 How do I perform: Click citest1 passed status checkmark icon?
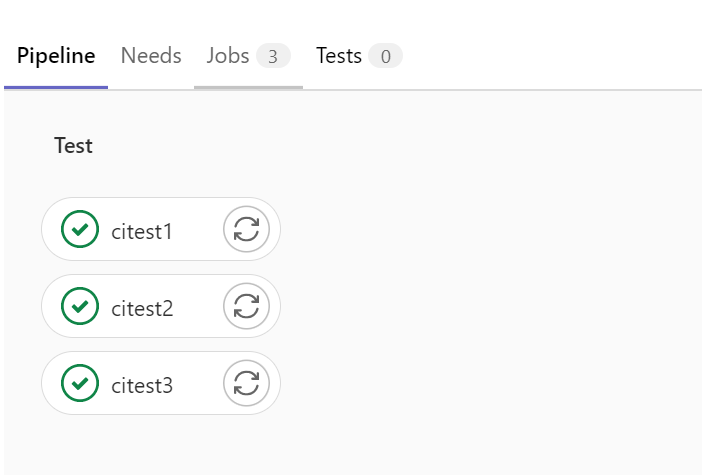[x=80, y=229]
